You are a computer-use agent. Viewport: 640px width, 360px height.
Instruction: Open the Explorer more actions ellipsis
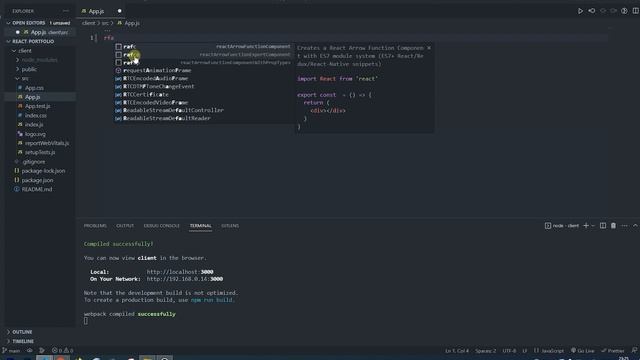coord(66,11)
